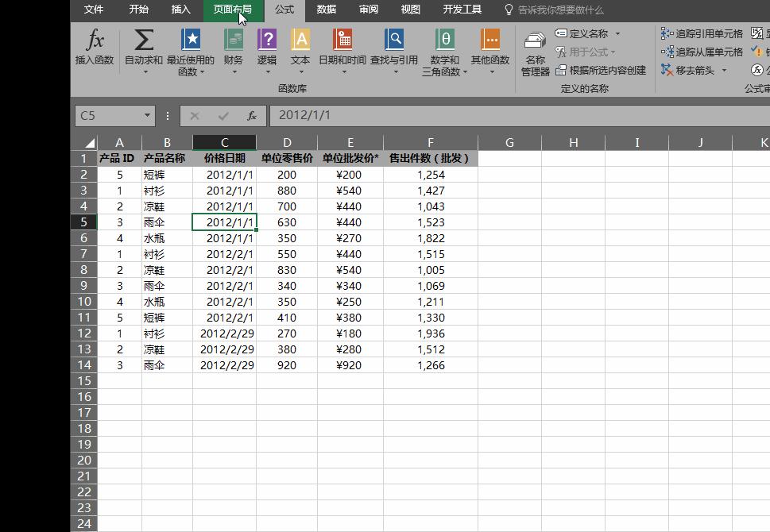Open the Financial (财务) functions library
The height and width of the screenshot is (532, 770).
[234, 52]
